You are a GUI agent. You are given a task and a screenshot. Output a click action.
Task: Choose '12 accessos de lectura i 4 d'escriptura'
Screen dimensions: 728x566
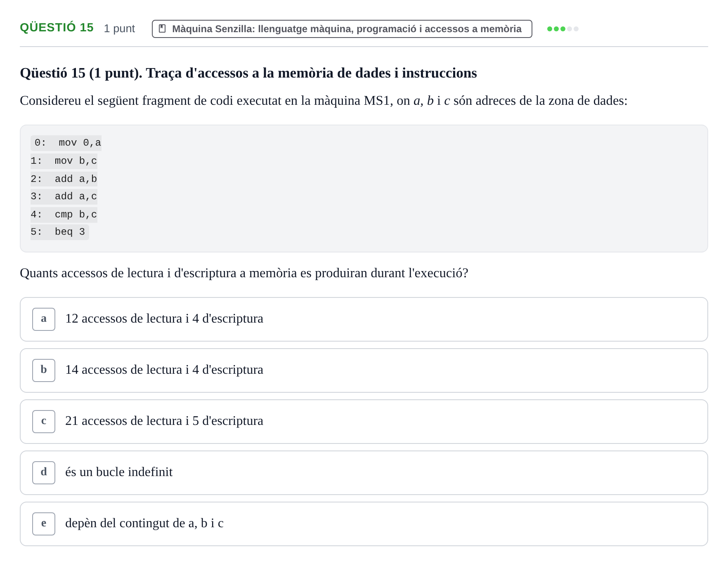pyautogui.click(x=364, y=319)
